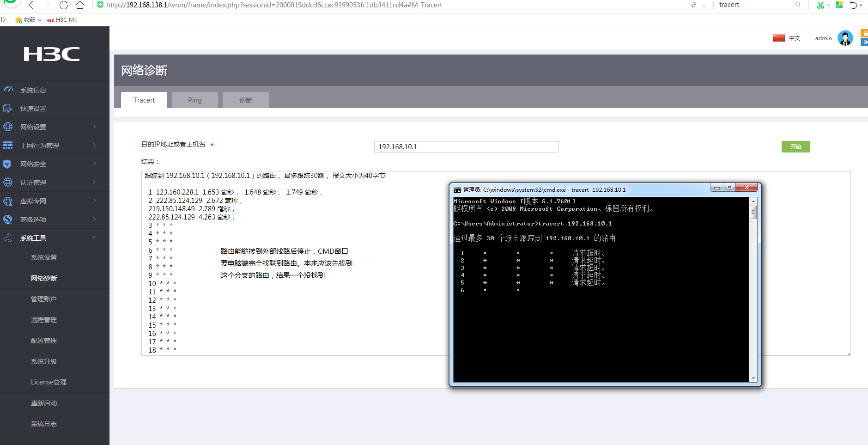Click the star 收藏 favorites icon
Viewport: 868px width, 445px height.
[x=18, y=20]
